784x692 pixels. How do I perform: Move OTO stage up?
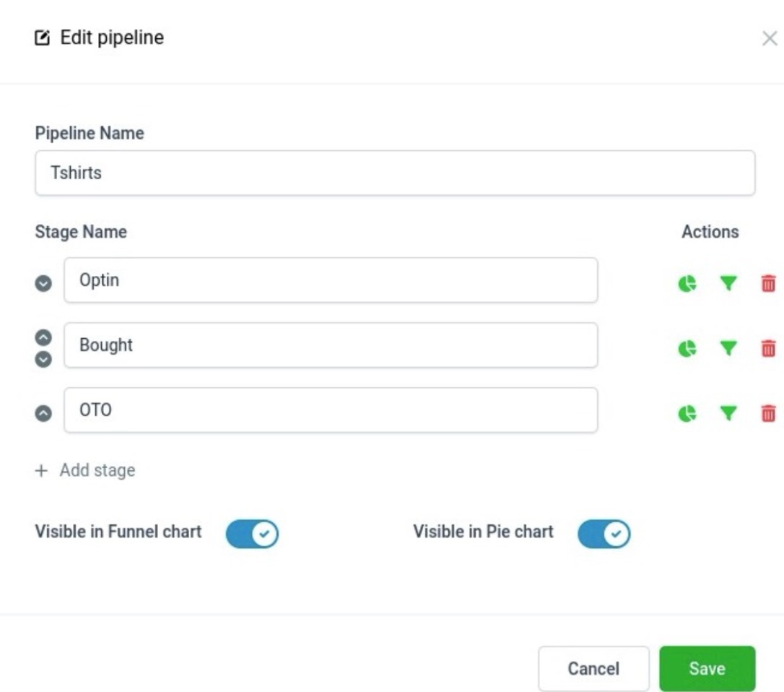coord(44,413)
